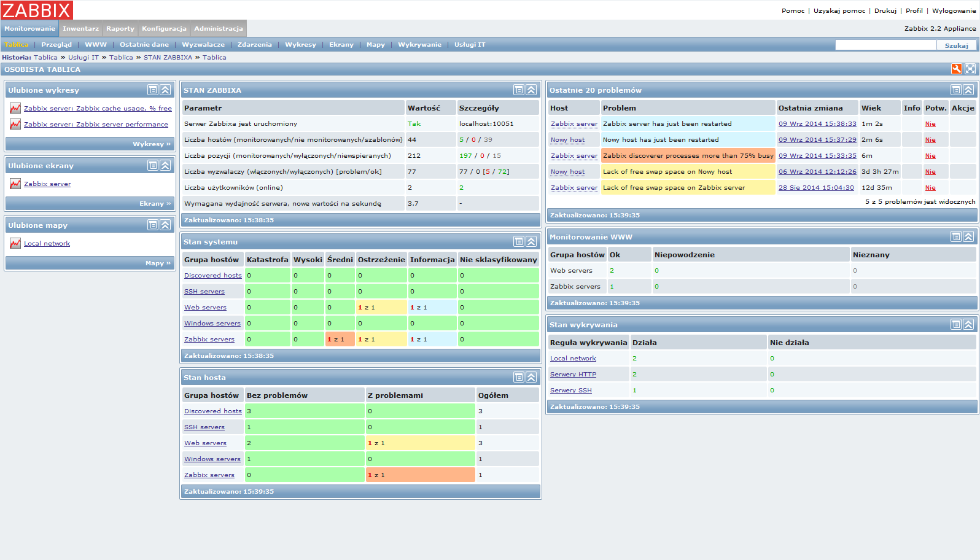Click STAN ZABBIXA in history breadcrumb
Viewport: 980px width, 560px height.
point(168,57)
